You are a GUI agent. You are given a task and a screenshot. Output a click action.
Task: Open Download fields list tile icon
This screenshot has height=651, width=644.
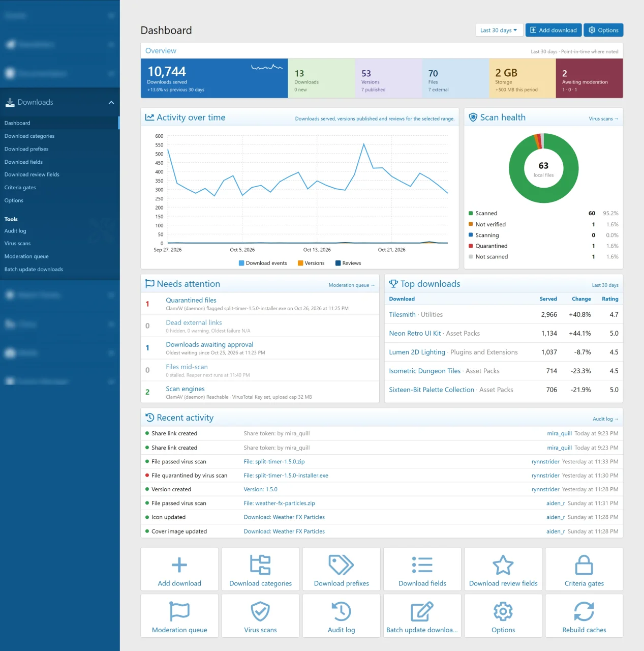[x=422, y=565]
